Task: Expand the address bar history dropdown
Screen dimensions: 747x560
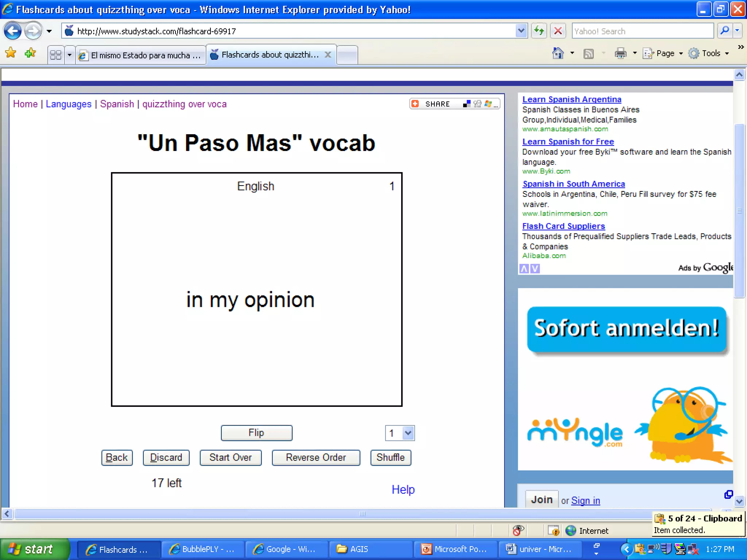Action: 521,31
